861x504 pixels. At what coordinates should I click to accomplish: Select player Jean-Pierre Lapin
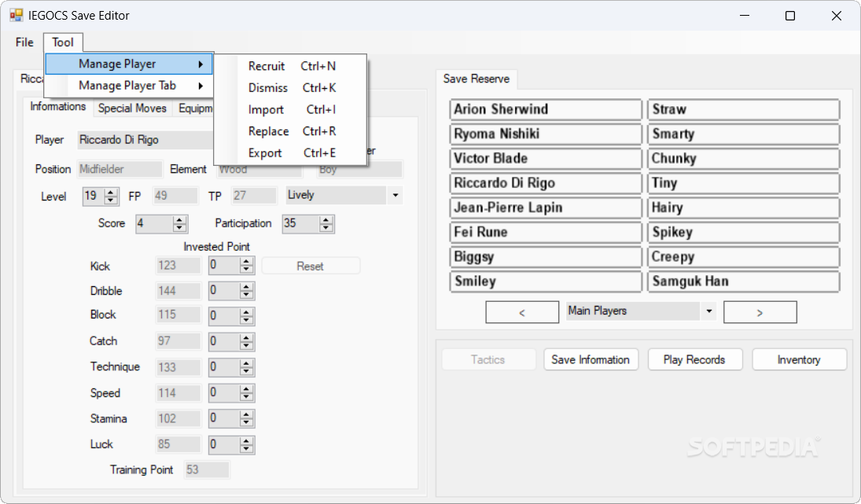546,208
